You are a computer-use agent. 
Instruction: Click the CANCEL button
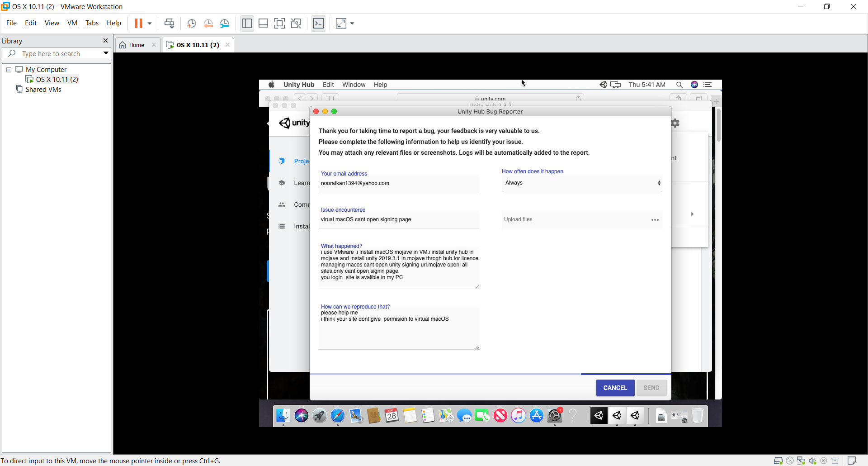point(615,388)
